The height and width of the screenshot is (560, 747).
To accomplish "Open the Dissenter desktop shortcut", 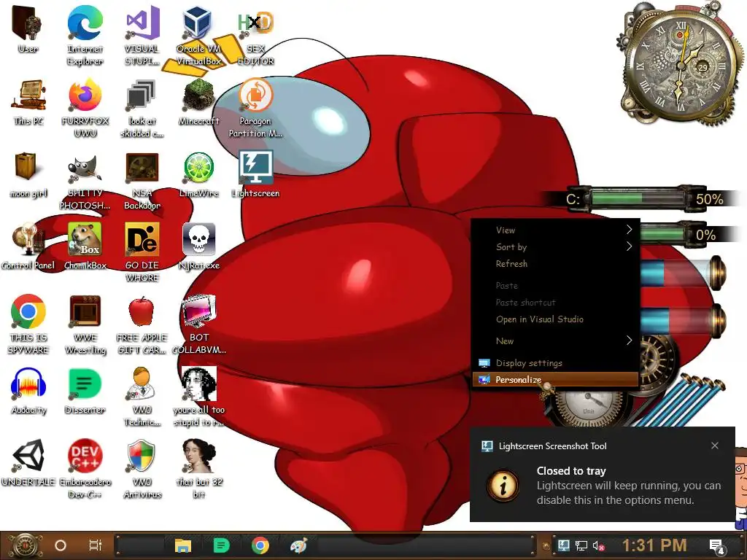I will 85,392.
